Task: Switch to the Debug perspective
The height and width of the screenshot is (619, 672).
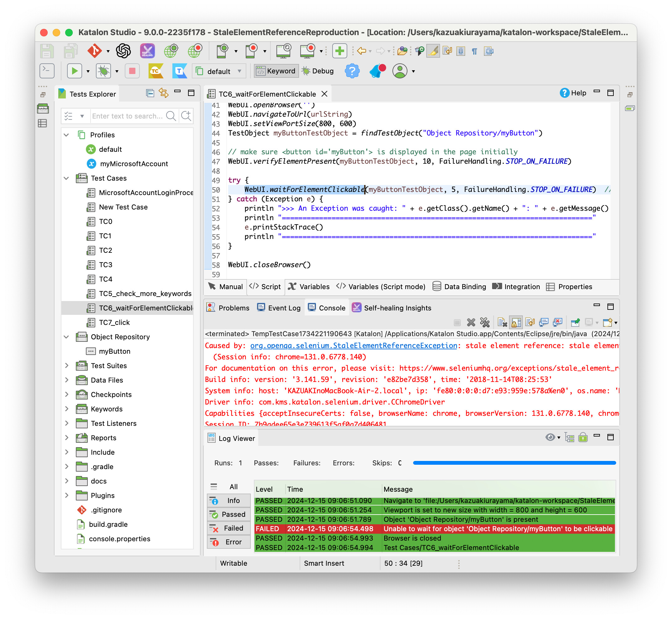Action: [x=318, y=71]
